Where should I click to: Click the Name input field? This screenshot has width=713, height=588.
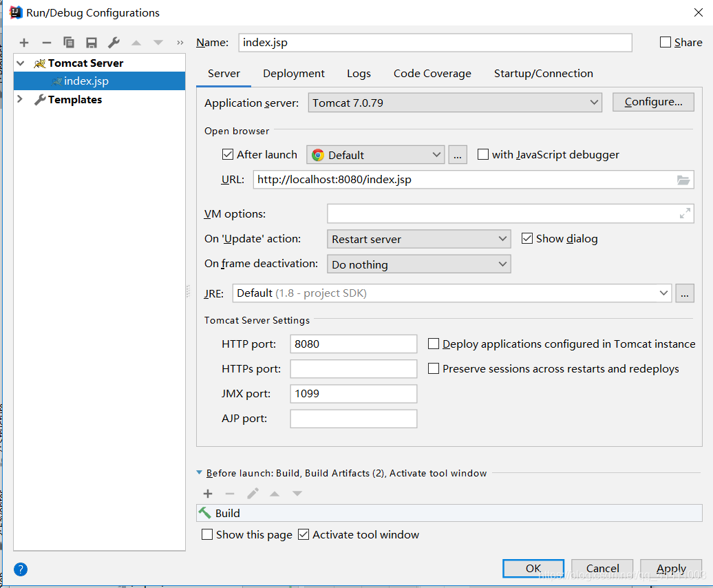point(435,43)
